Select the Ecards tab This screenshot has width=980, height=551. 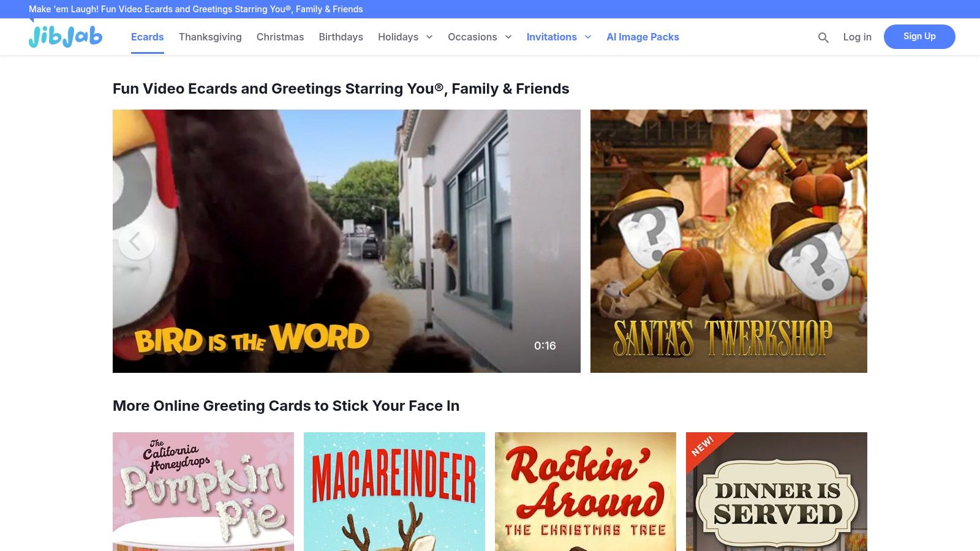[147, 37]
